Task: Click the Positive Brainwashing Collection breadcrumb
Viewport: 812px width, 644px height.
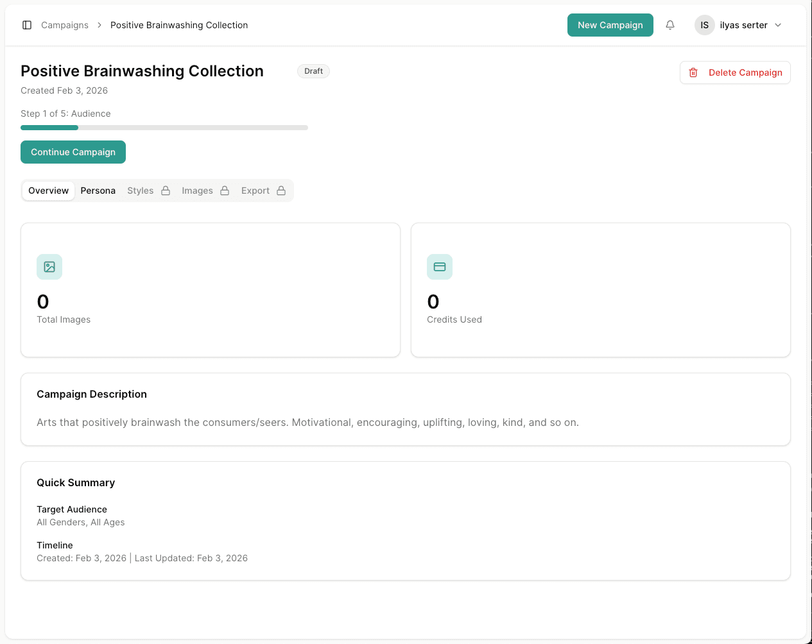Action: point(179,25)
